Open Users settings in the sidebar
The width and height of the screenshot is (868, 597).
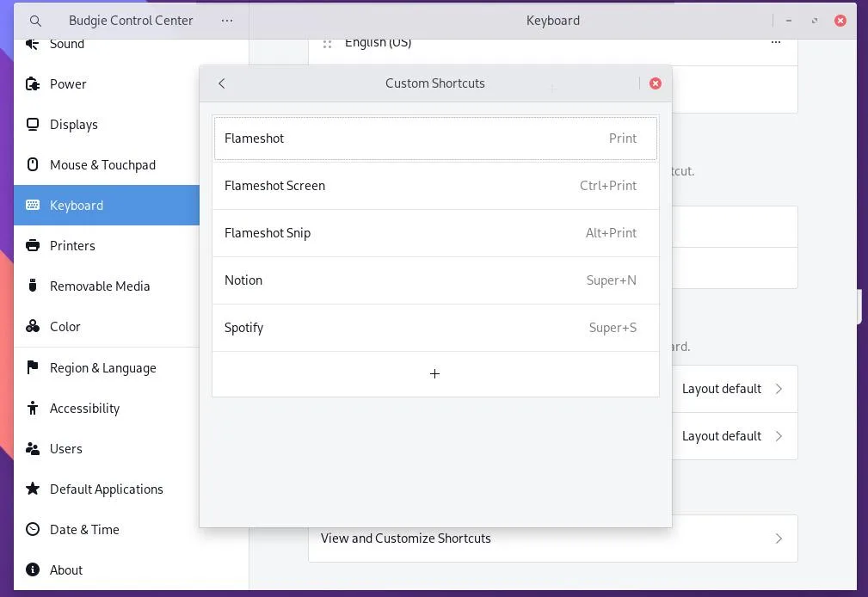(65, 448)
